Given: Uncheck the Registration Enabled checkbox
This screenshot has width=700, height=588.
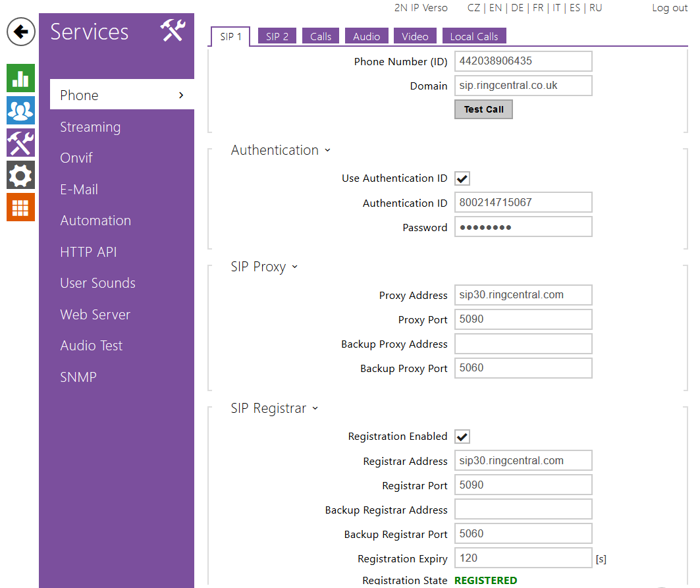Looking at the screenshot, I should pos(462,437).
